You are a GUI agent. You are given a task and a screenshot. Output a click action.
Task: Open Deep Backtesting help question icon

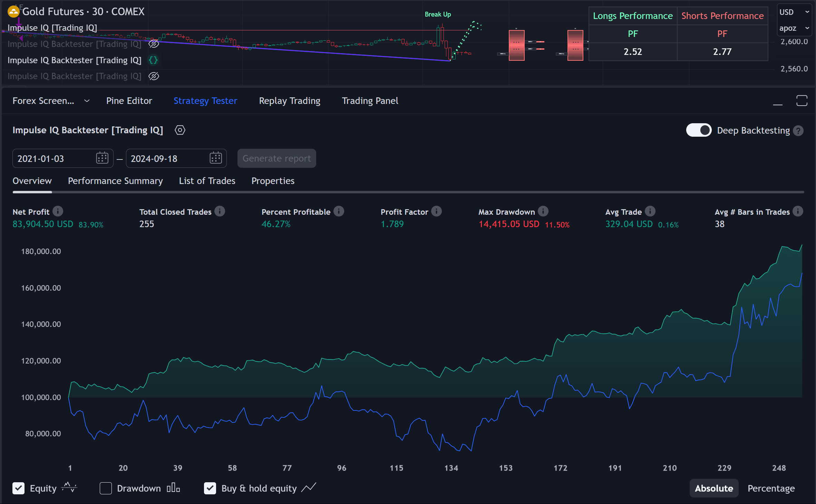pos(798,130)
